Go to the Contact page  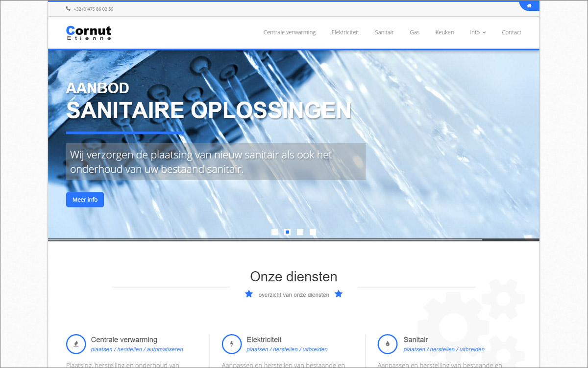(512, 32)
